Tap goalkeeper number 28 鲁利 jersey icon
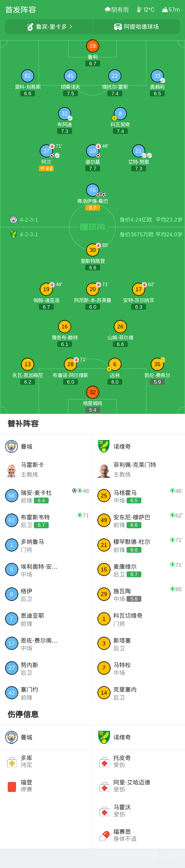The image size is (185, 868). 93,46
